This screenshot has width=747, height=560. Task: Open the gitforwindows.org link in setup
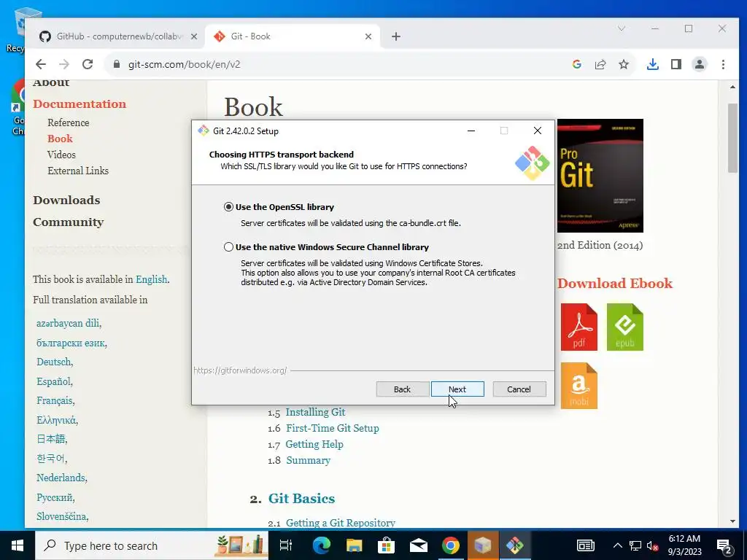tap(240, 370)
